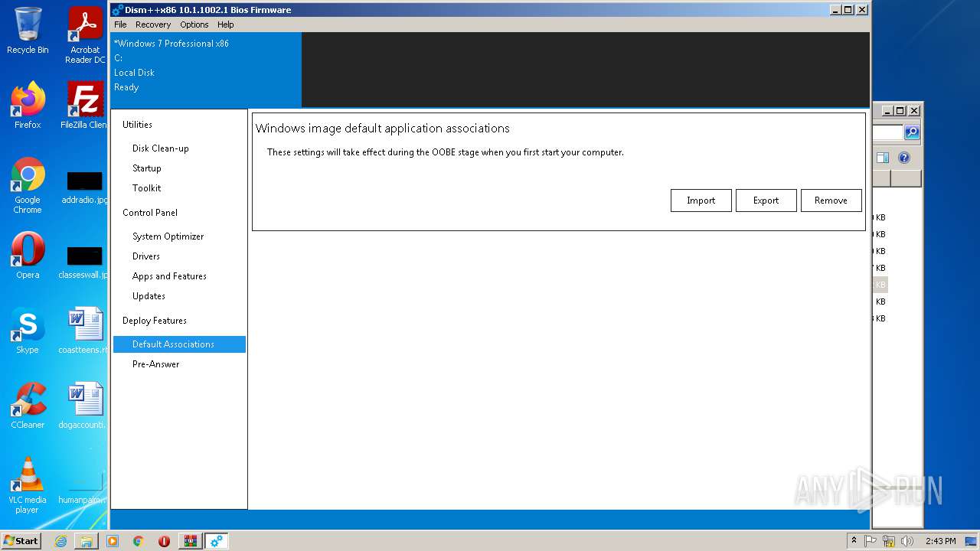Open Apps and Features
The image size is (980, 551).
(x=179, y=276)
